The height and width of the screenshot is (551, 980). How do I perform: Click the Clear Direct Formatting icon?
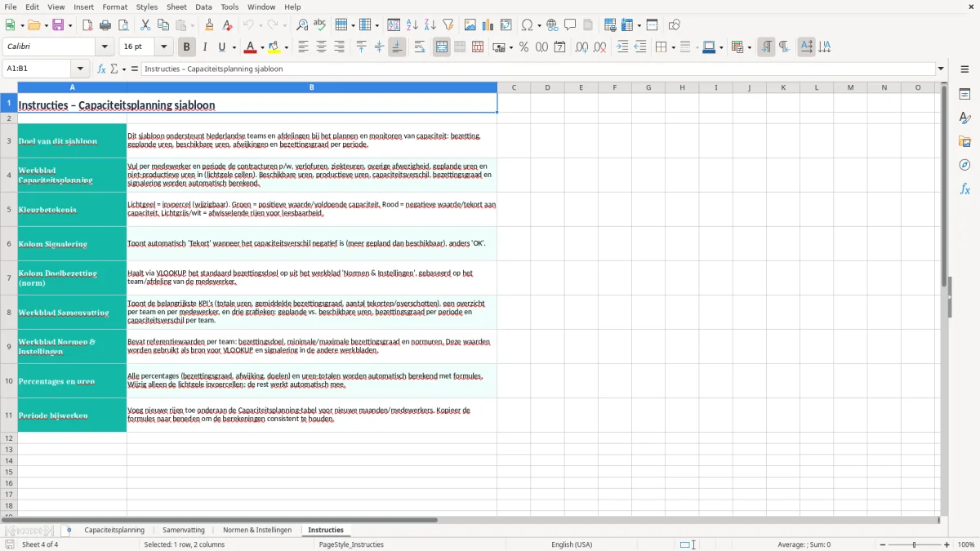(x=227, y=25)
